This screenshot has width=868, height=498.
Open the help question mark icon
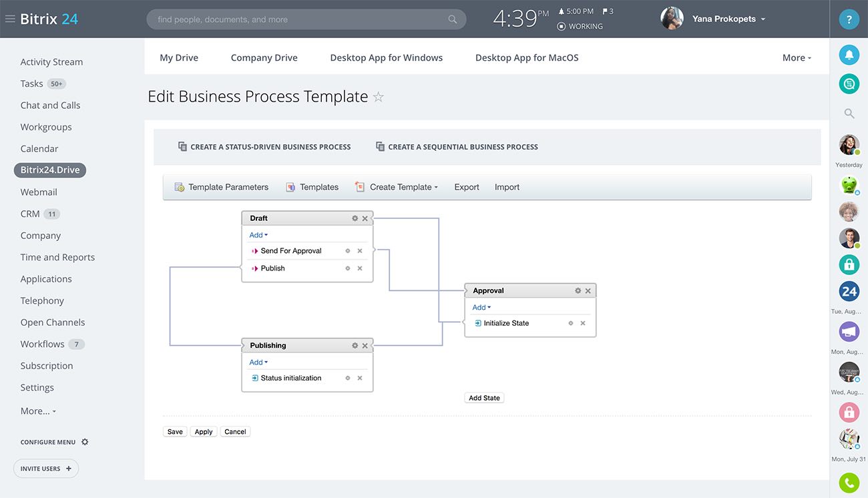pyautogui.click(x=849, y=19)
